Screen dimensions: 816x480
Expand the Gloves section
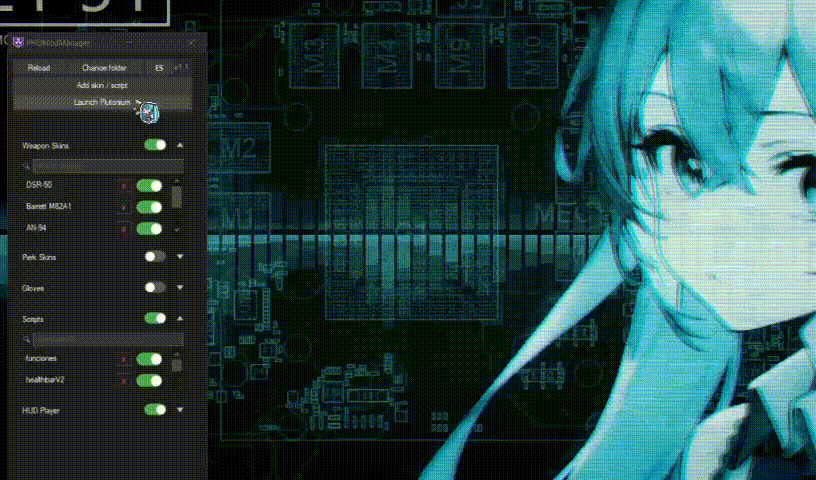180,287
